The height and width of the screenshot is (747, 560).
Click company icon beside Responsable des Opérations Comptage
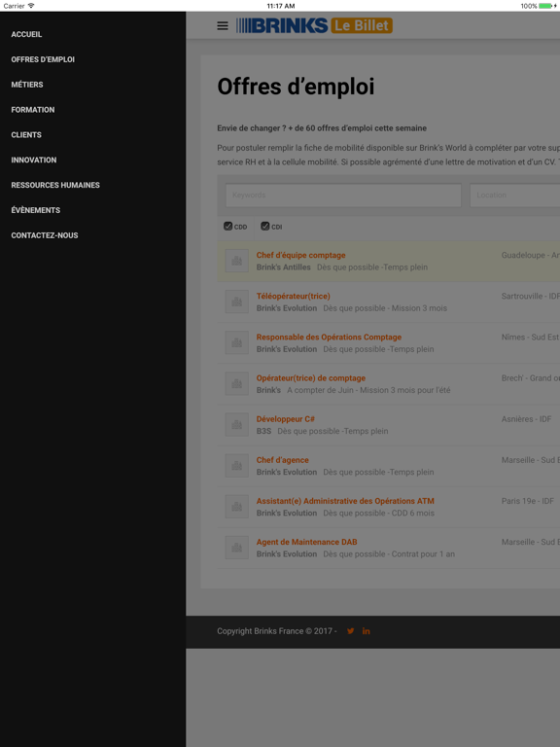click(236, 342)
